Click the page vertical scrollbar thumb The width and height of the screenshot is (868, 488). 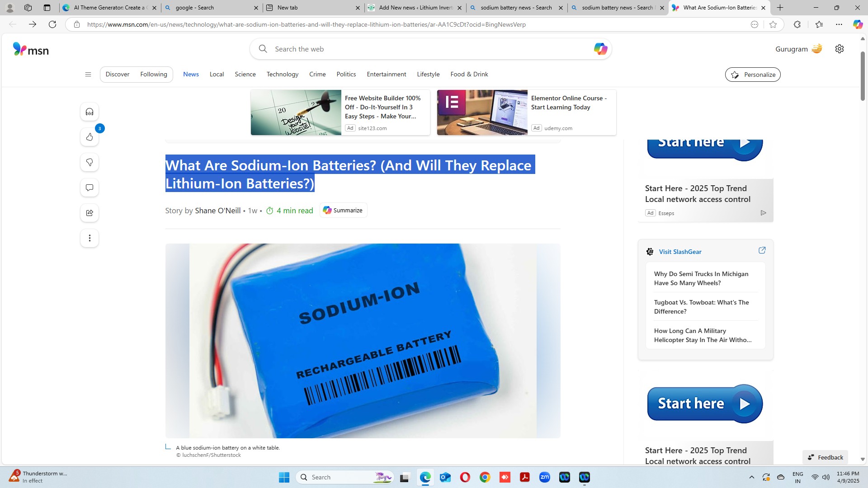[x=862, y=77]
